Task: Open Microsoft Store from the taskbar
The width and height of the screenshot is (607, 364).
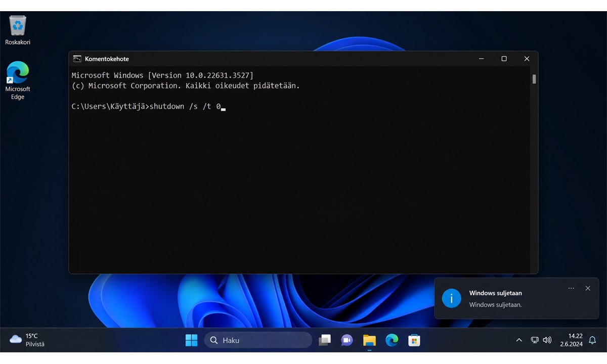Action: click(414, 340)
